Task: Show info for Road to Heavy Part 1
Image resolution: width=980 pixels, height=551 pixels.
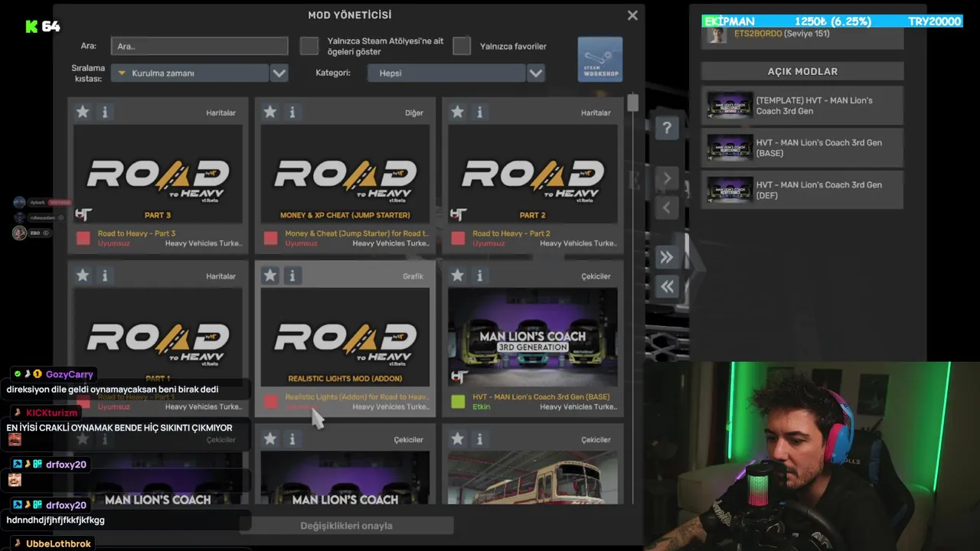Action: coord(105,275)
